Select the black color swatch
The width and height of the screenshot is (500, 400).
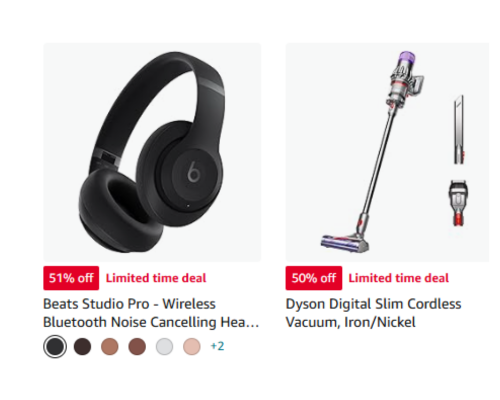point(55,347)
